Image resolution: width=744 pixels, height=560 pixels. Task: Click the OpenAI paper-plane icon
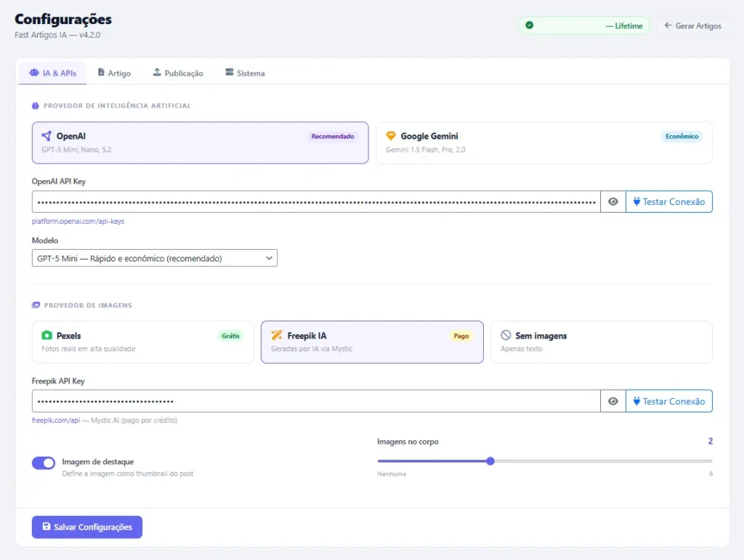[x=46, y=136]
